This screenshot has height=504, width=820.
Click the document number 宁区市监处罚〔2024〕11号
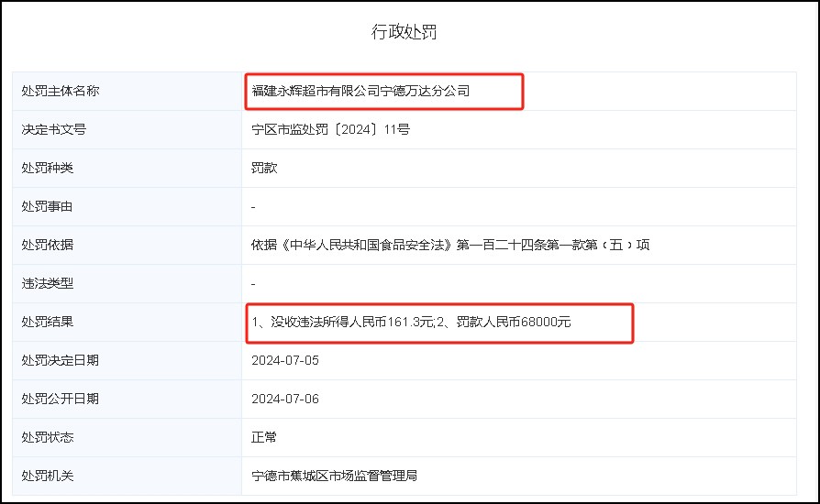click(x=330, y=129)
